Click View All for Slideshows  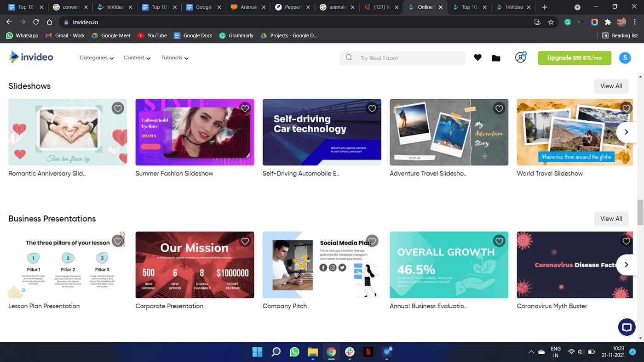(611, 86)
